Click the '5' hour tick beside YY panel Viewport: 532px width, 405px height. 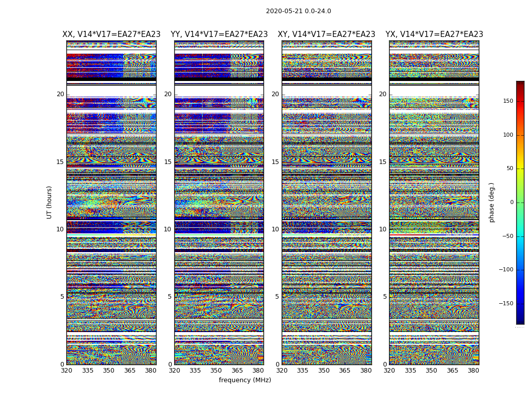pos(170,297)
